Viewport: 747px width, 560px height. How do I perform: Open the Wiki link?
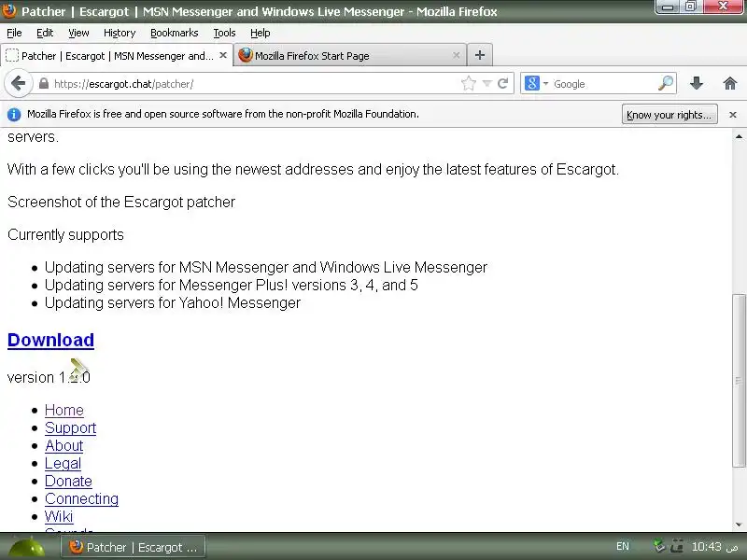(59, 516)
